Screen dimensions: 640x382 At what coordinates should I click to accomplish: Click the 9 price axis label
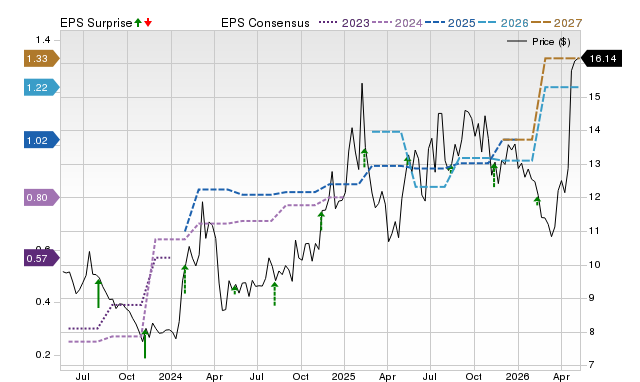(591, 298)
